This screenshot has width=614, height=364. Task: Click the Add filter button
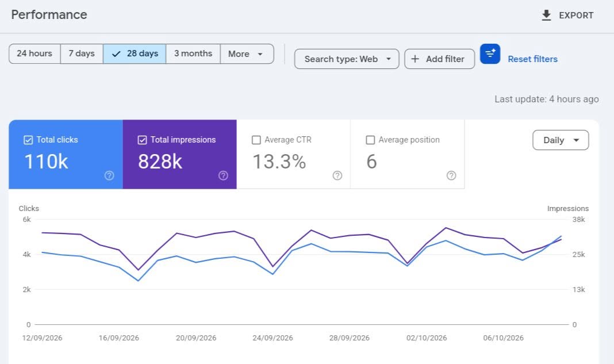click(x=439, y=59)
